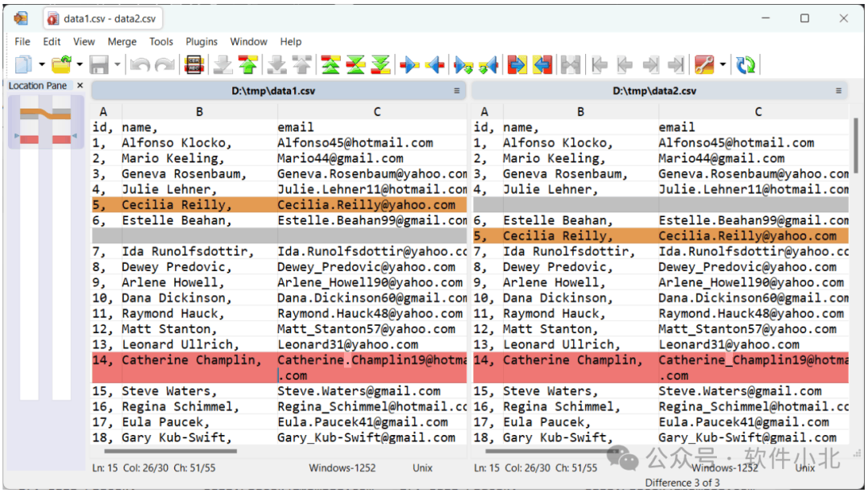Expand the Open folder dropdown arrow
868x493 pixels.
pos(80,65)
